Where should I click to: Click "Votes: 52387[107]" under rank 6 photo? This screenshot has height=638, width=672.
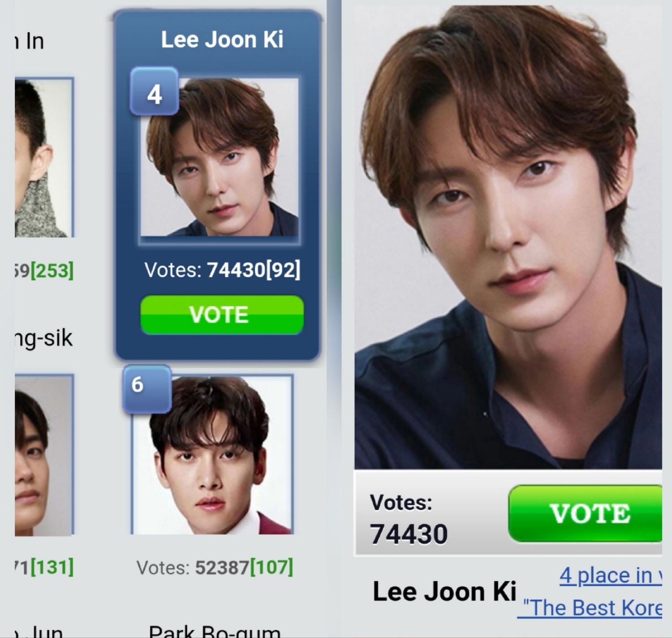tap(215, 567)
